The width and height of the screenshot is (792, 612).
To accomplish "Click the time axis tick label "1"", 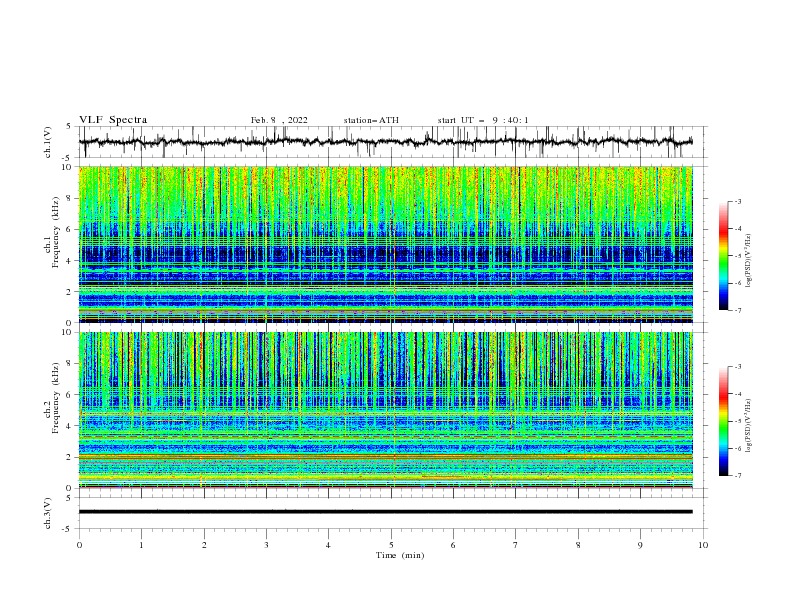I will (141, 545).
